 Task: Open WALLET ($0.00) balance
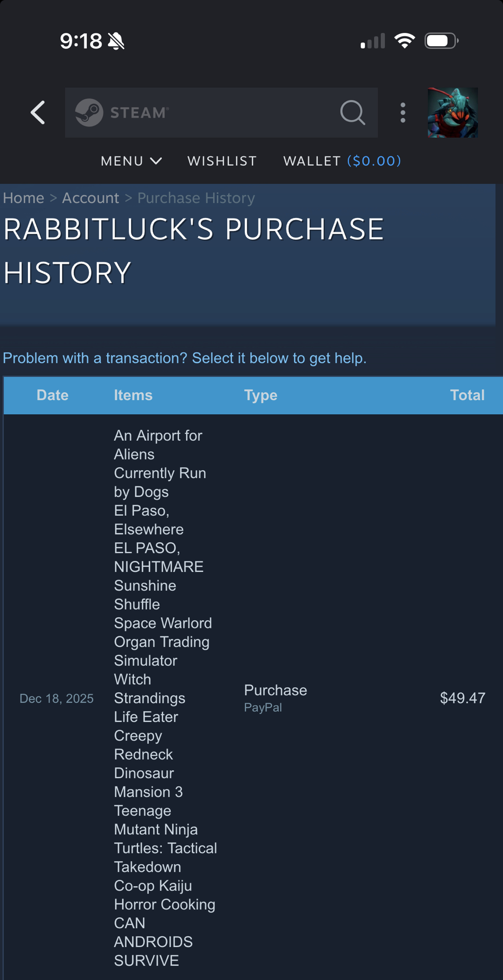tap(342, 161)
